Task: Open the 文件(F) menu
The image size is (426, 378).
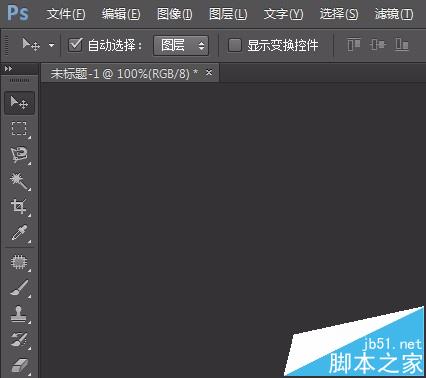Action: [x=66, y=14]
